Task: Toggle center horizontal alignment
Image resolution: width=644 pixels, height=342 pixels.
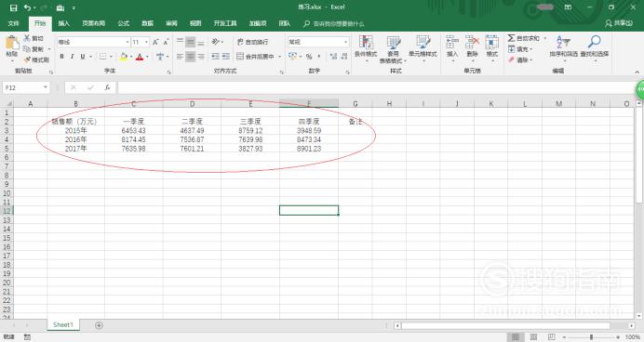Action: [190, 57]
